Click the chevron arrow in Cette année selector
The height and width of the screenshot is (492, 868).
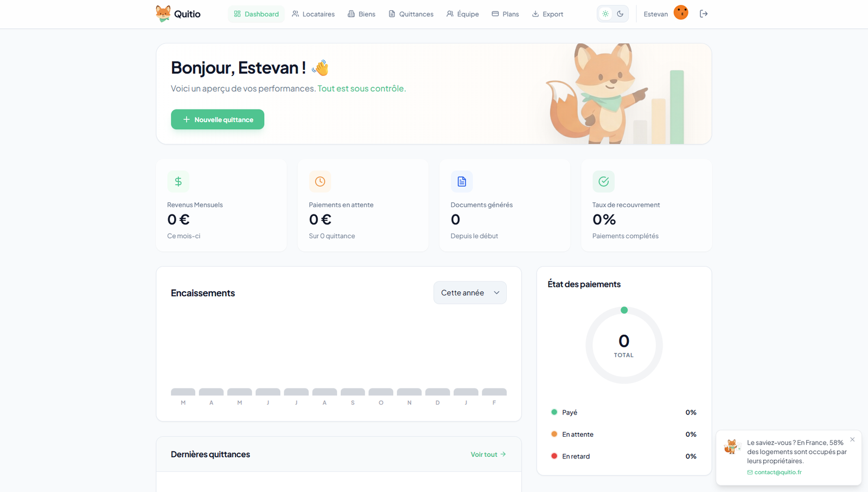(496, 293)
